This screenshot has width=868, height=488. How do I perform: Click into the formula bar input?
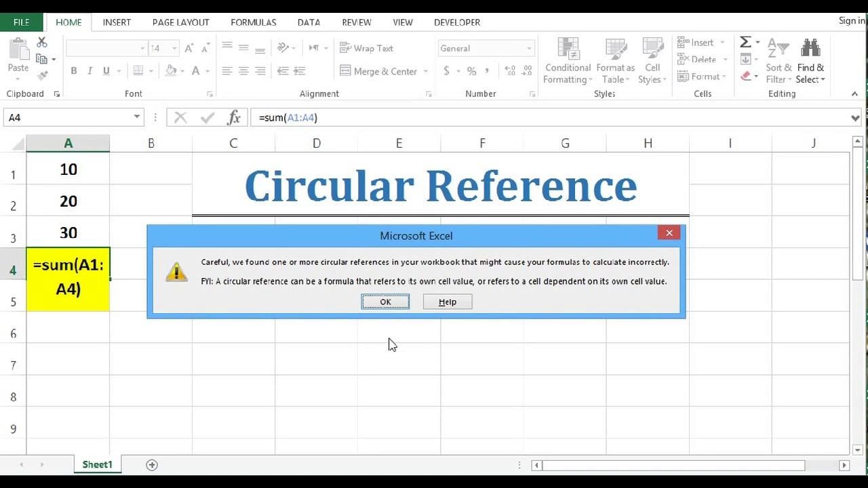tap(549, 117)
